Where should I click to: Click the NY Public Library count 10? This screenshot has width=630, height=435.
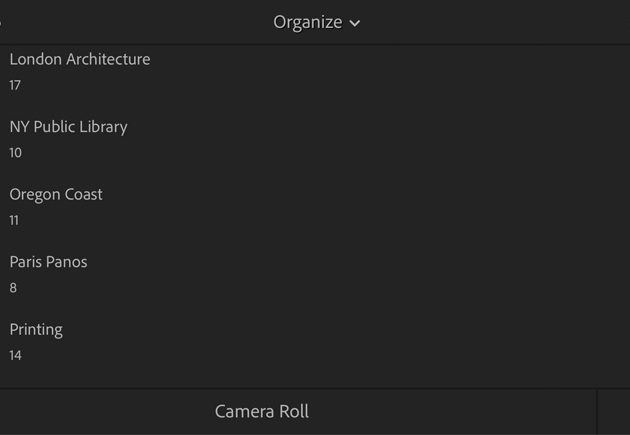coord(16,153)
